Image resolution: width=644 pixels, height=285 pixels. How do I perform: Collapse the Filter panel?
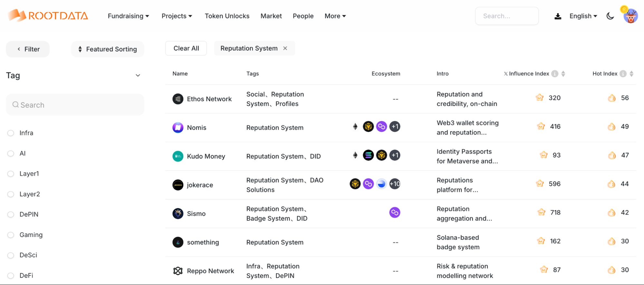(x=28, y=49)
